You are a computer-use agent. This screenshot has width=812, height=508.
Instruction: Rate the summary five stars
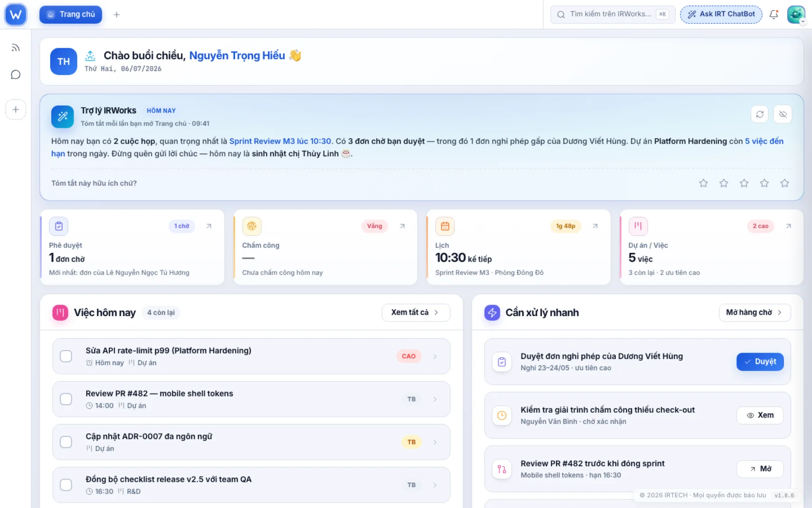[x=784, y=183]
